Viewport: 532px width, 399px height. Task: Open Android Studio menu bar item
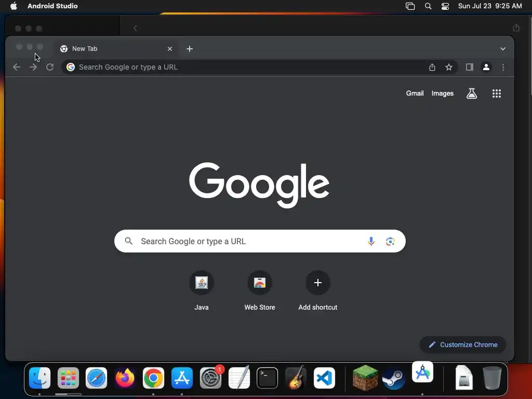click(x=52, y=6)
